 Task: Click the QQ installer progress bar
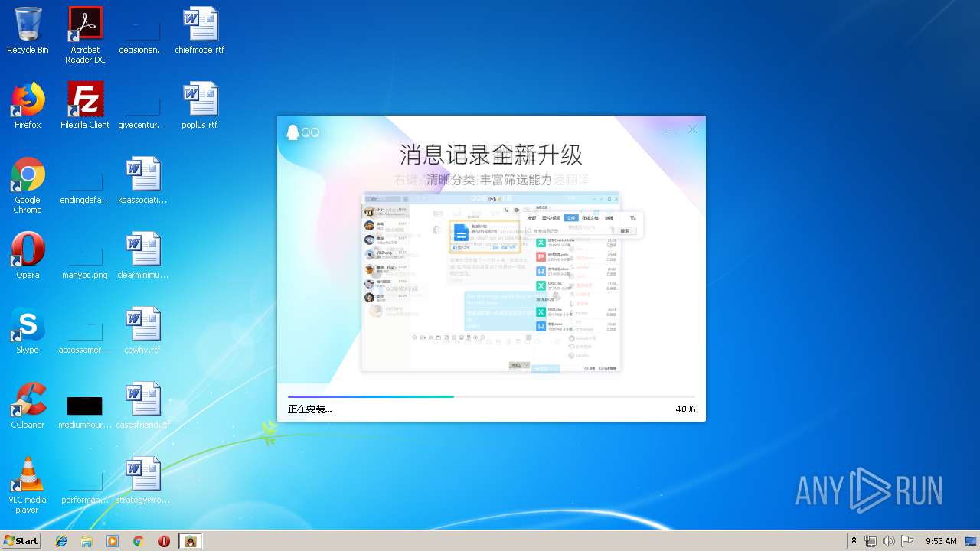(x=492, y=396)
